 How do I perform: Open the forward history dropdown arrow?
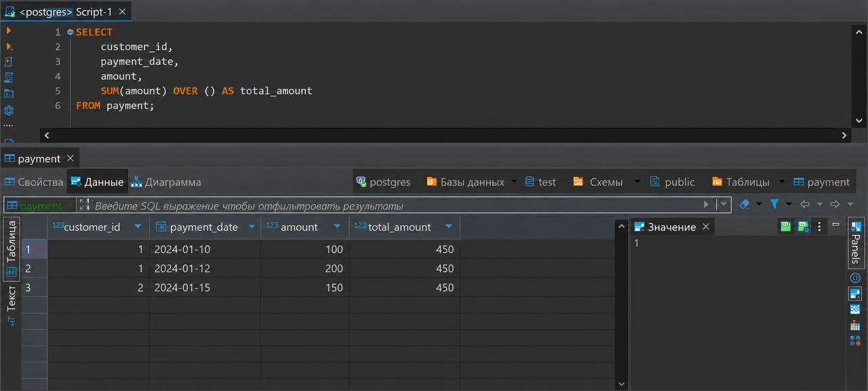pyautogui.click(x=850, y=204)
